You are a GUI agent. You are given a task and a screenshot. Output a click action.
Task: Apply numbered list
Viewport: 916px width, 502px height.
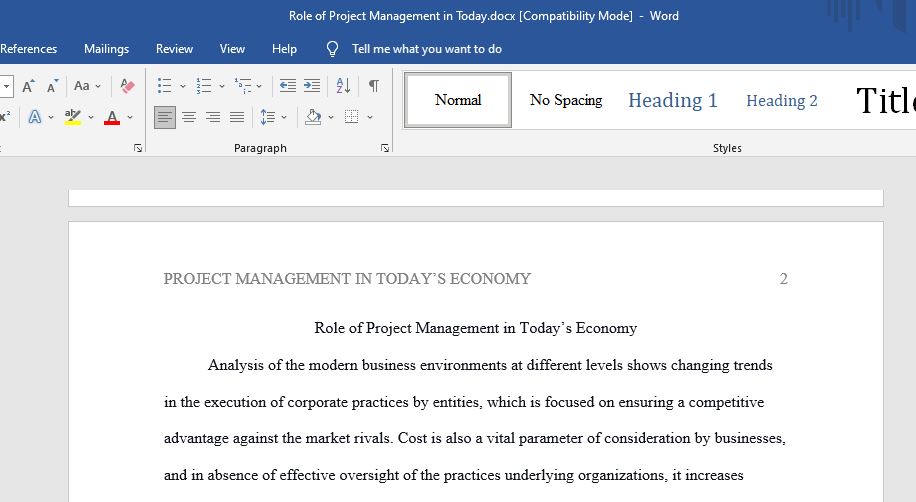coord(204,86)
